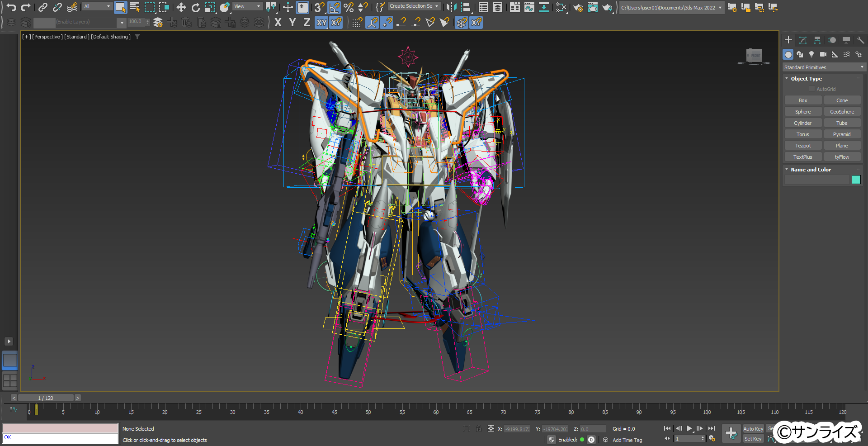The image size is (868, 446).
Task: Switch to Motion panel tab
Action: tap(832, 40)
